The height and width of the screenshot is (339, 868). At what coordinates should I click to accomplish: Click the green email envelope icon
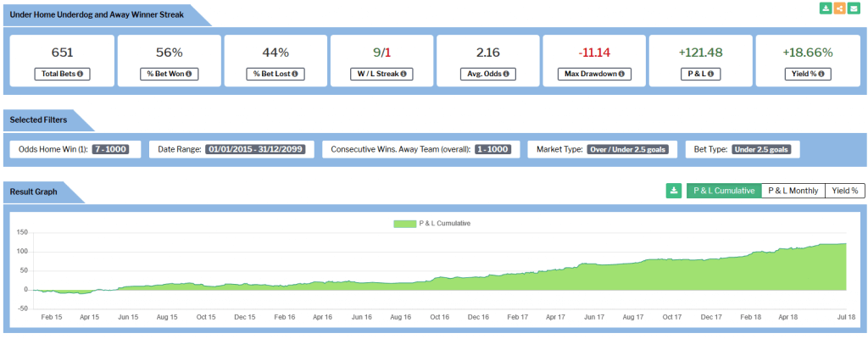click(x=853, y=8)
